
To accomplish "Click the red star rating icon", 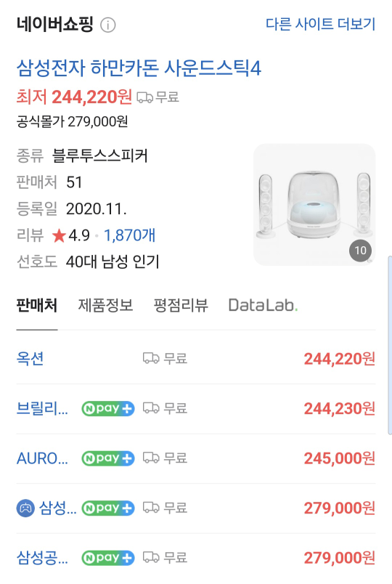I will point(59,236).
